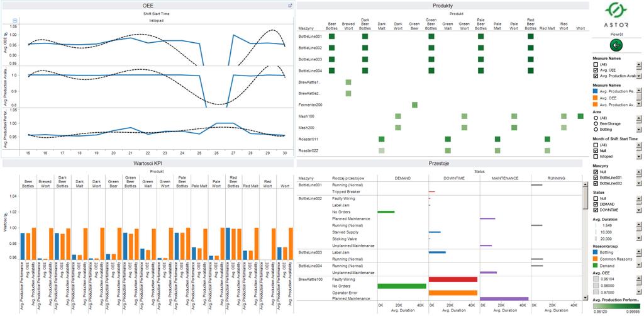Screen dimensions: 644x316
Task: Click the Przestoje panel scroll-up arrow
Action: (586, 185)
